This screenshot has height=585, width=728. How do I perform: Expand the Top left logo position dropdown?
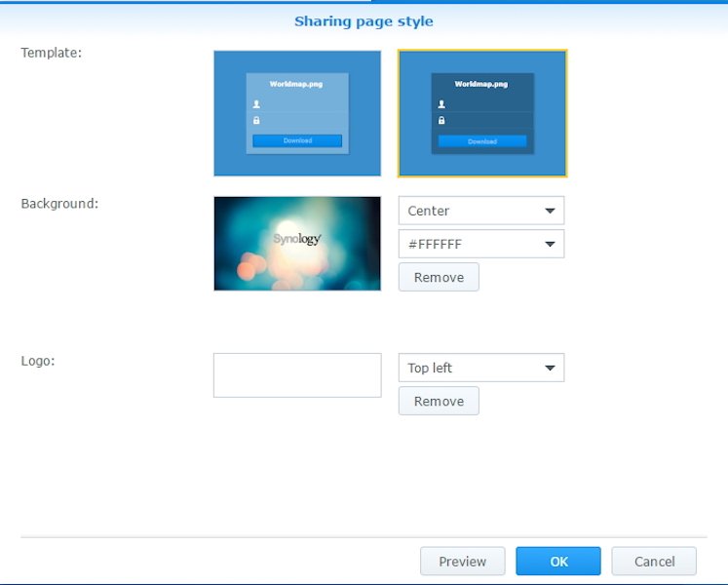point(481,368)
